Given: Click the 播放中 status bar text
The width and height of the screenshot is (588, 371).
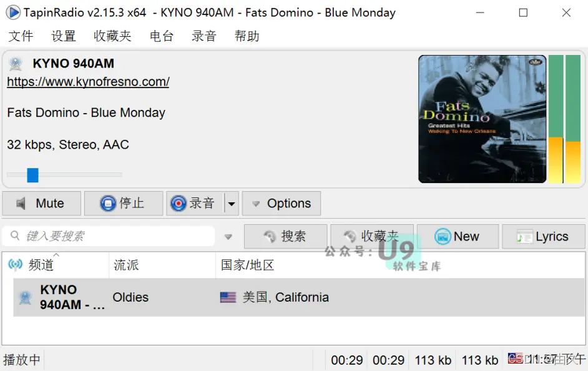Looking at the screenshot, I should coord(22,360).
